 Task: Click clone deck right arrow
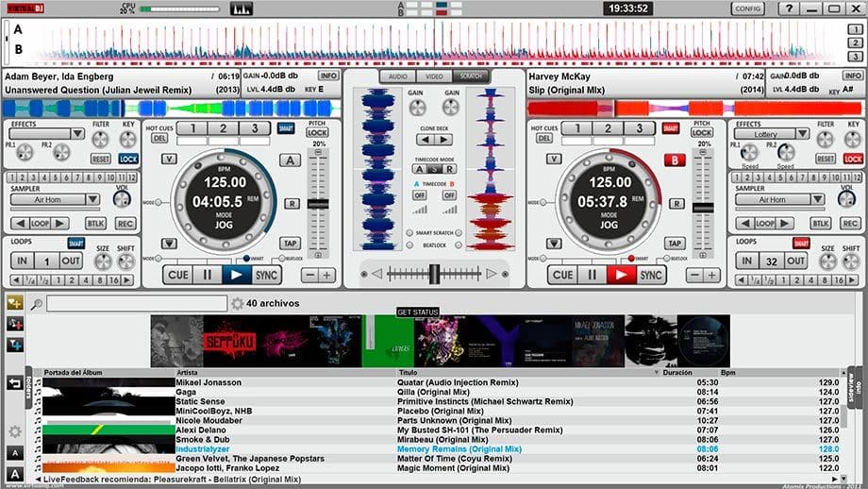444,140
